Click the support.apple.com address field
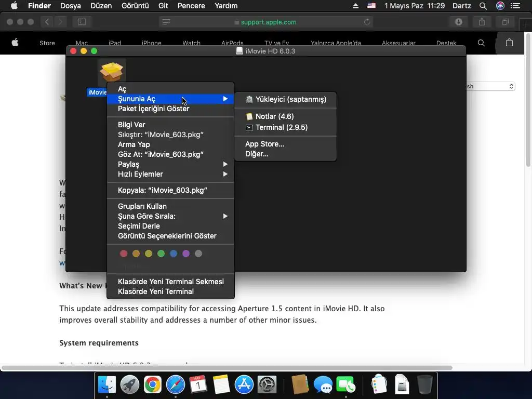 click(x=266, y=22)
